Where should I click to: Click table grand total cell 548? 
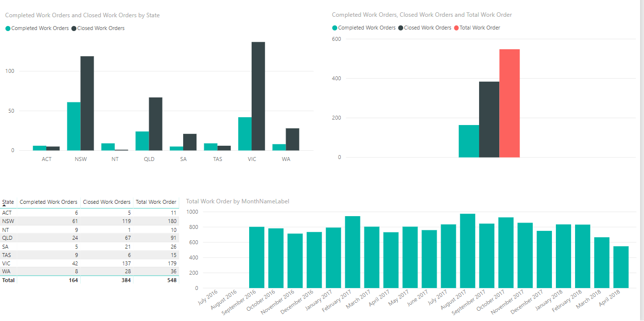pyautogui.click(x=171, y=280)
